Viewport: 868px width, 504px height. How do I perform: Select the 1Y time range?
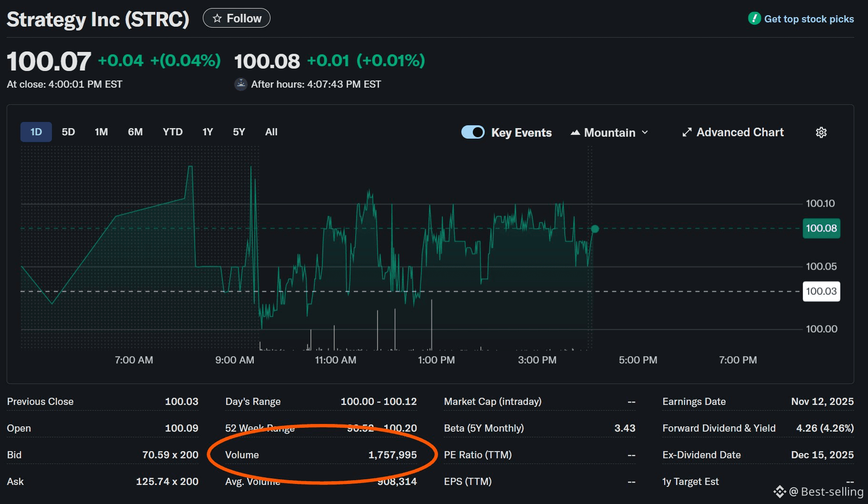(208, 132)
